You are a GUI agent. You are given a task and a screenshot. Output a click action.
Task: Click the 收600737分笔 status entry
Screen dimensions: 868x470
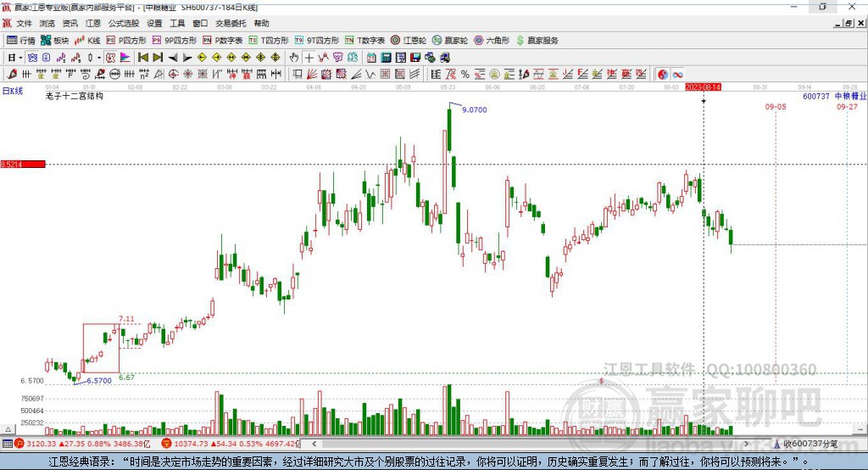810,444
